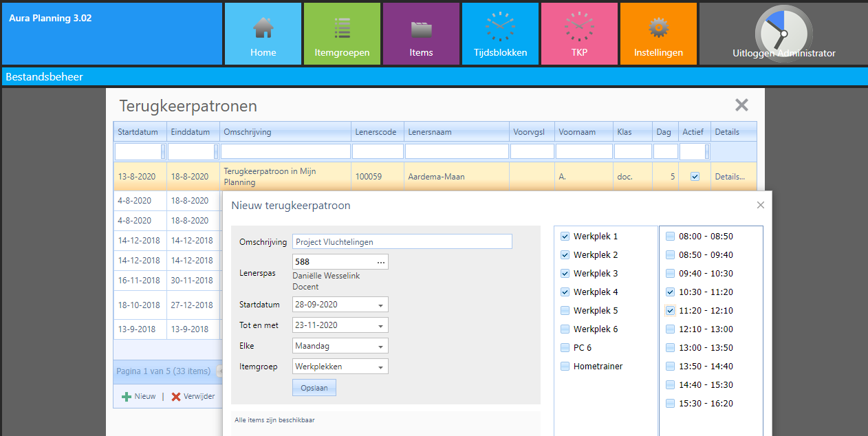Image resolution: width=868 pixels, height=436 pixels.
Task: Uncheck the 10:30 - 11:20 time slot
Action: click(x=671, y=292)
